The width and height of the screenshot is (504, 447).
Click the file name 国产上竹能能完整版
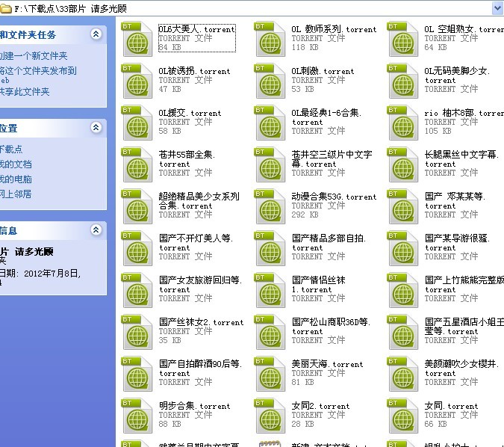(464, 285)
